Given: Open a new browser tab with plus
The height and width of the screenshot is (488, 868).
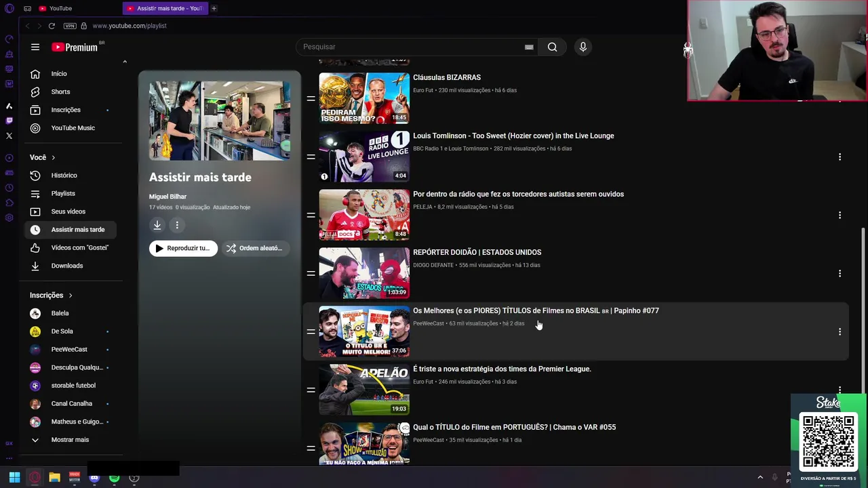Looking at the screenshot, I should (x=214, y=8).
